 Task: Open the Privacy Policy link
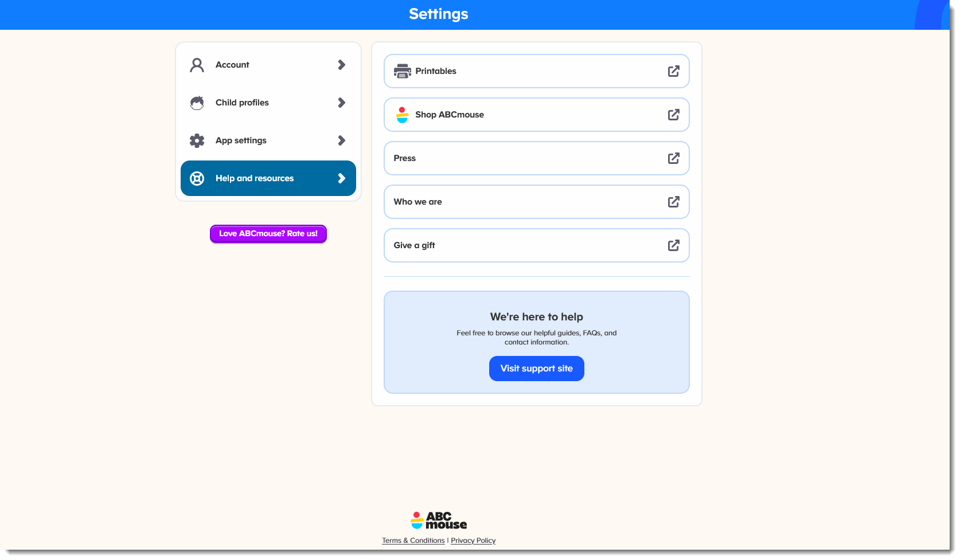pyautogui.click(x=473, y=541)
